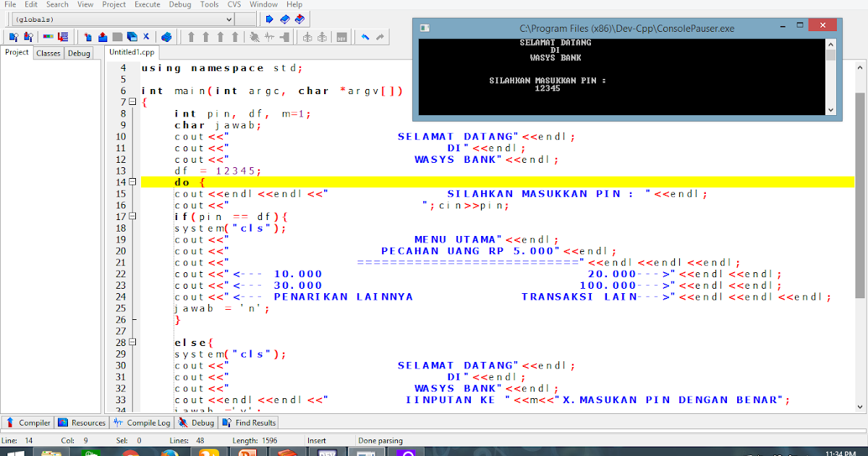Open the Window menu
Screen dimensions: 868x456
pos(263,4)
